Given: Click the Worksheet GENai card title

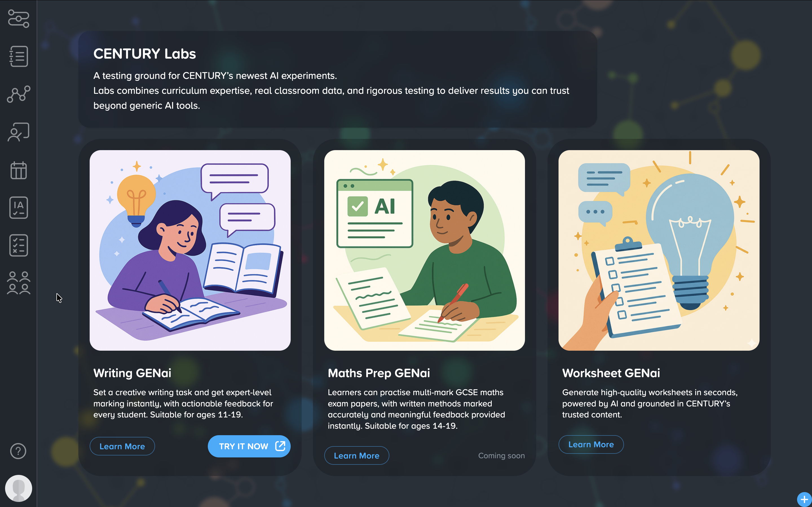Looking at the screenshot, I should 611,373.
